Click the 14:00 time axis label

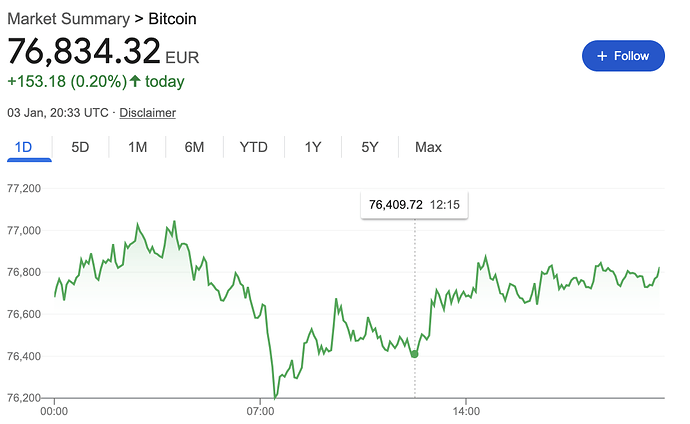466,410
